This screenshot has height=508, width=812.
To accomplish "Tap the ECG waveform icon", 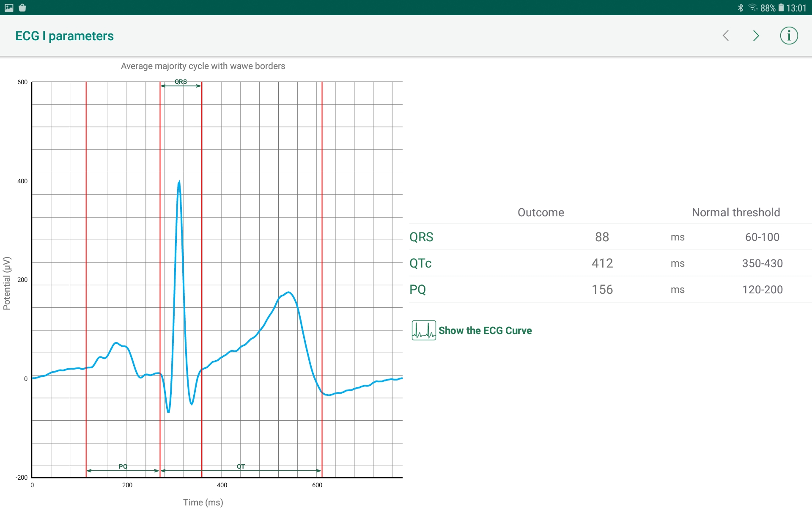I will point(423,330).
